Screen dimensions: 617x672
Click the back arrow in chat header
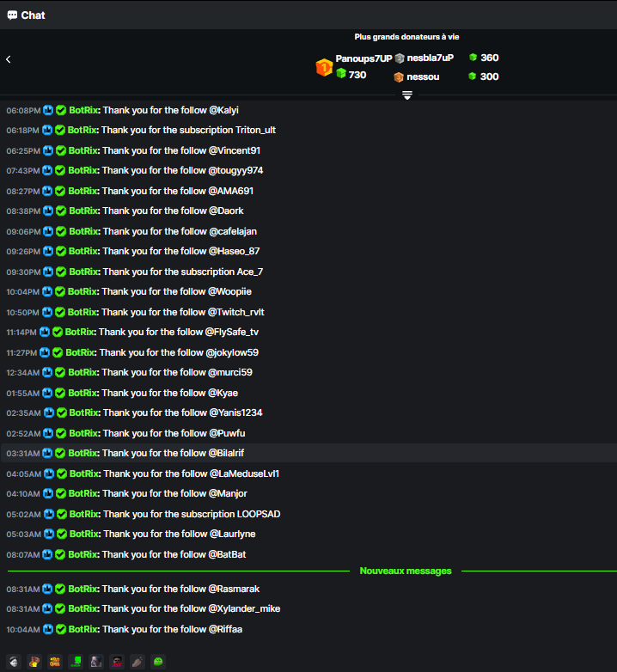tap(8, 59)
